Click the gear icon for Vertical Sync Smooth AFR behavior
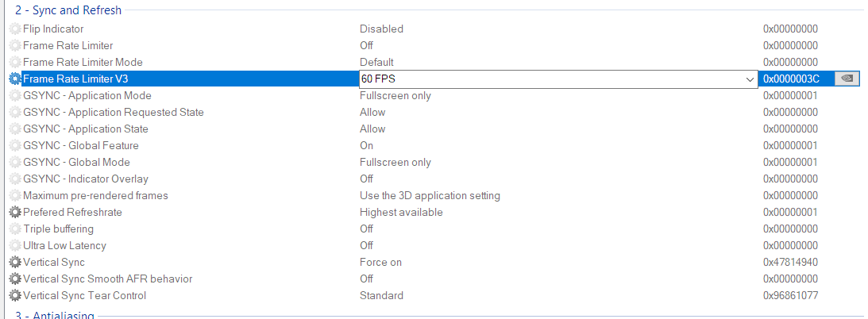Viewport: 868px width, 319px height. pos(15,279)
